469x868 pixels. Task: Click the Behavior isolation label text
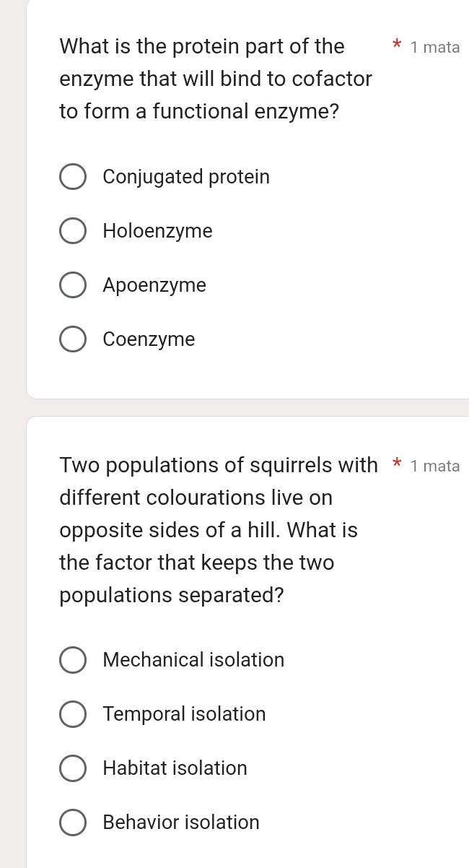(x=180, y=822)
